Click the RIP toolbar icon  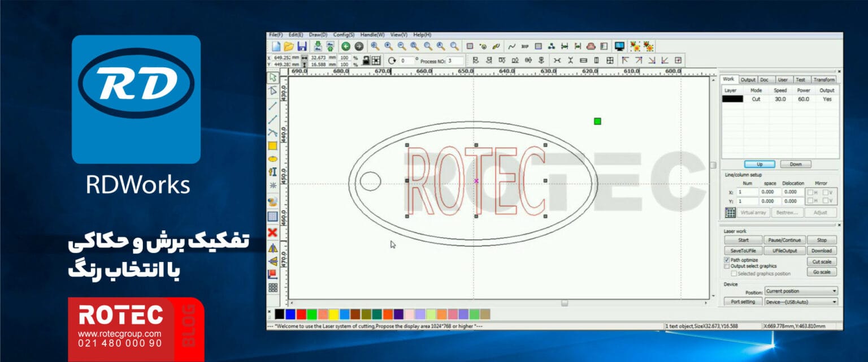pos(525,46)
